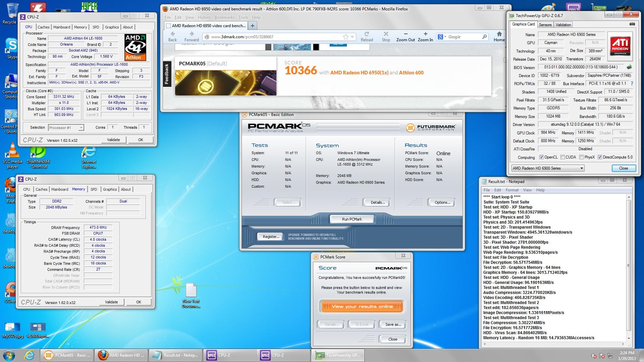Open the Format menu in Notepad
Viewport: 644px width, 362px height.
(x=512, y=190)
